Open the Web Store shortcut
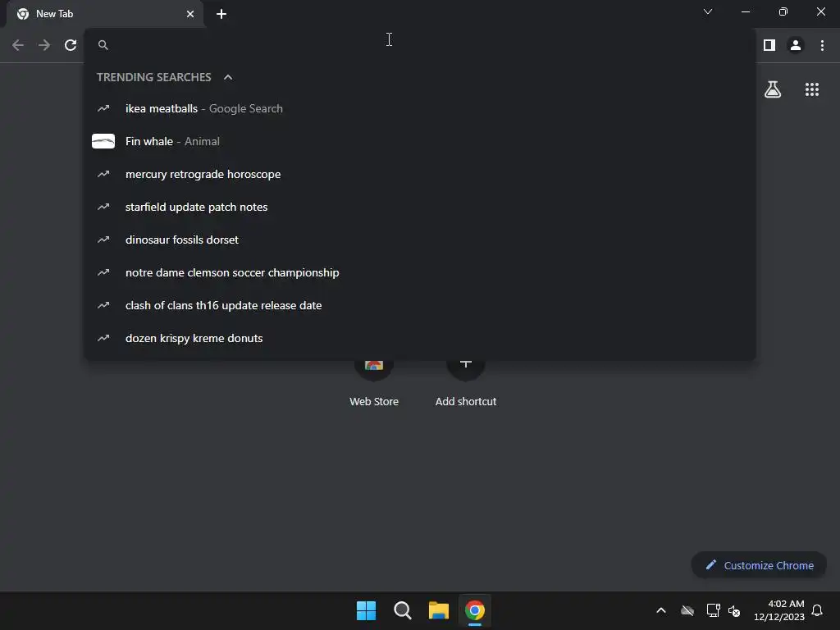Viewport: 840px width, 630px height. 374,383
